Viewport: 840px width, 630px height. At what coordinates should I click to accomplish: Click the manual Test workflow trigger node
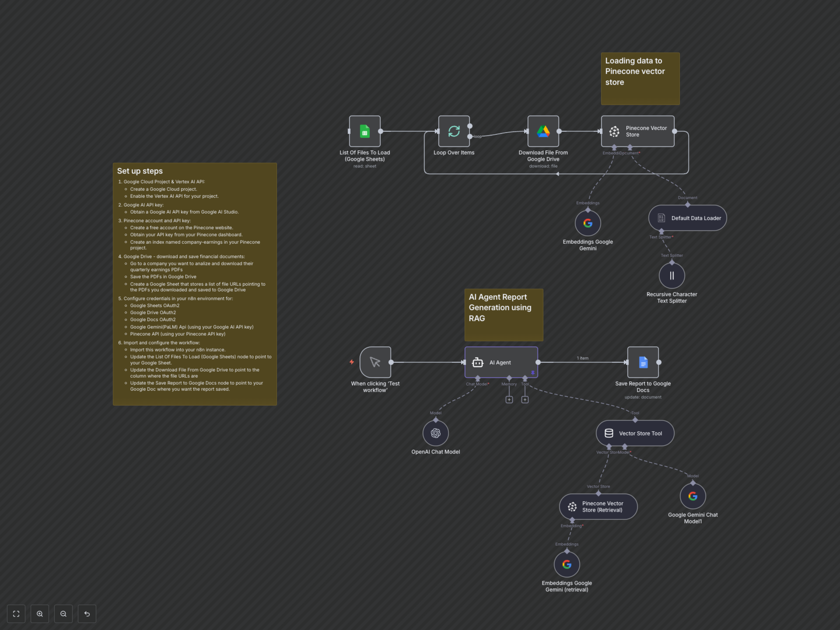click(375, 362)
